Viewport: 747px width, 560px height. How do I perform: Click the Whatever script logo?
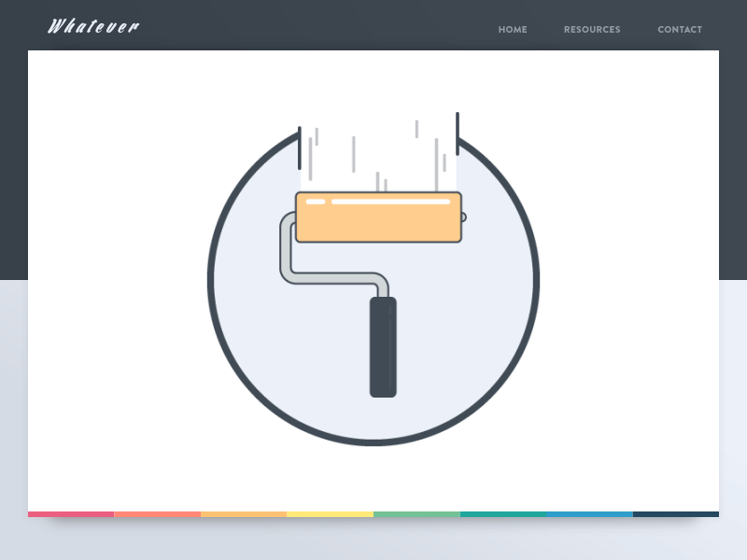tap(93, 26)
